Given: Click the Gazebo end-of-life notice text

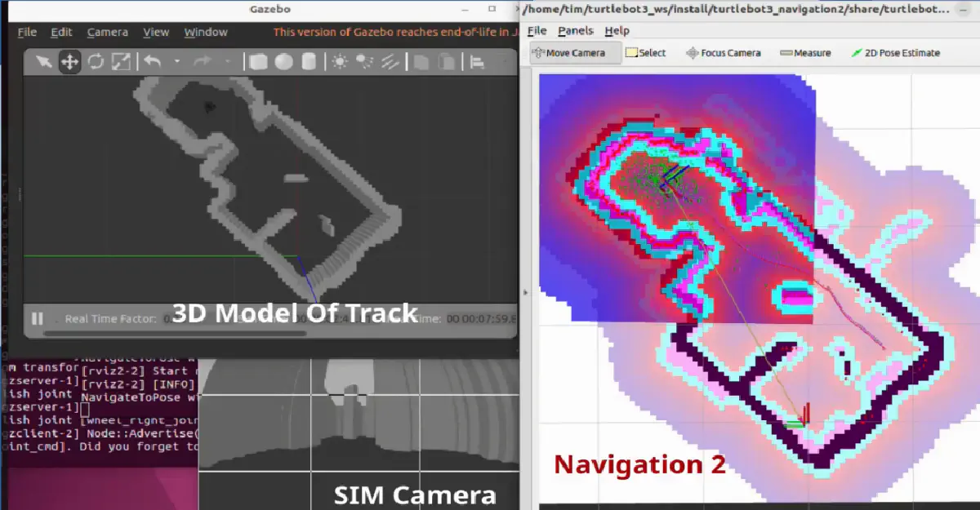Looking at the screenshot, I should 395,33.
